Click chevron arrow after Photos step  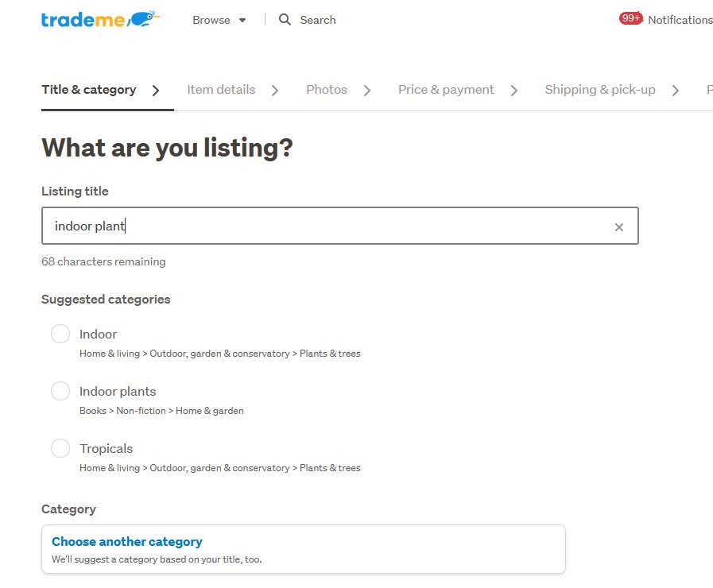(367, 91)
